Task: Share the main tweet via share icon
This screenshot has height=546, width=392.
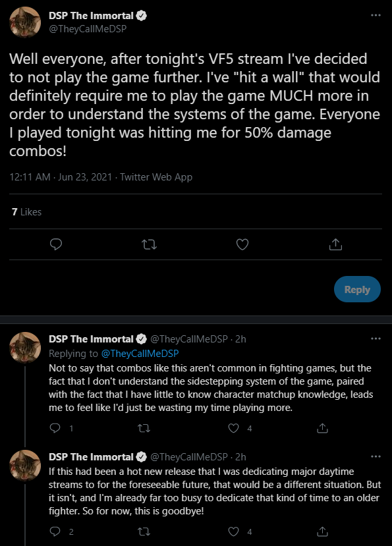Action: 335,244
